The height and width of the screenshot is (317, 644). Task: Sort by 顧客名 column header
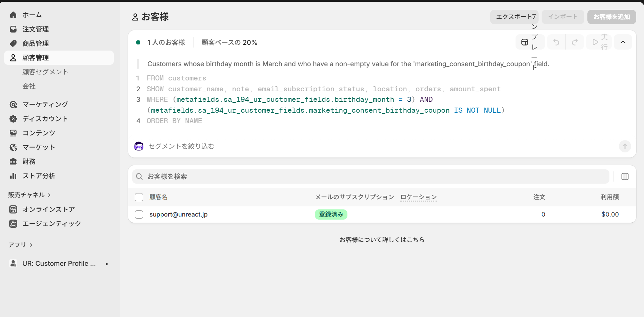click(159, 197)
